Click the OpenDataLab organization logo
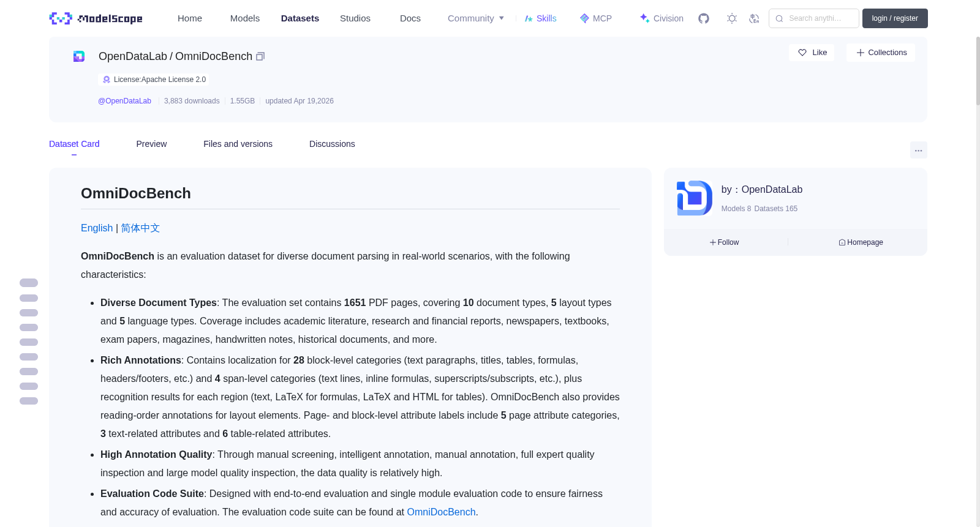The height and width of the screenshot is (527, 980). click(x=694, y=198)
